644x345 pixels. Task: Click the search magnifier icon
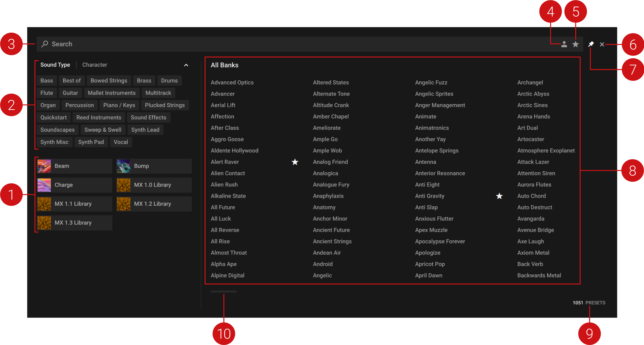[x=45, y=44]
